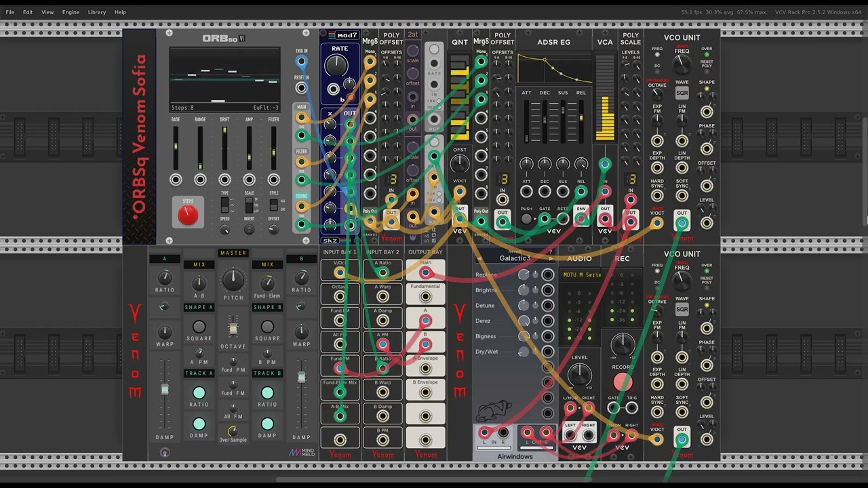This screenshot has width=868, height=488.
Task: Click the ENV output jack on ADSR EG
Action: (581, 220)
